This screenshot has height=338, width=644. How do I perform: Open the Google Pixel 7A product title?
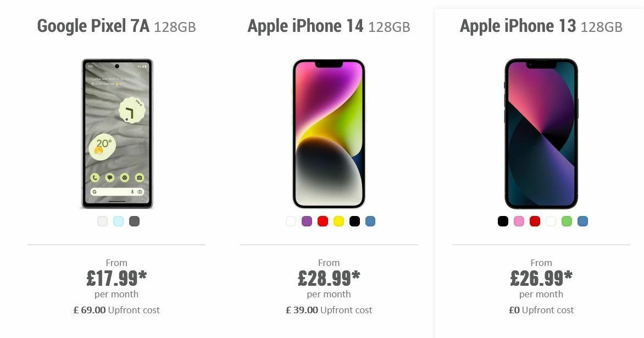point(118,25)
